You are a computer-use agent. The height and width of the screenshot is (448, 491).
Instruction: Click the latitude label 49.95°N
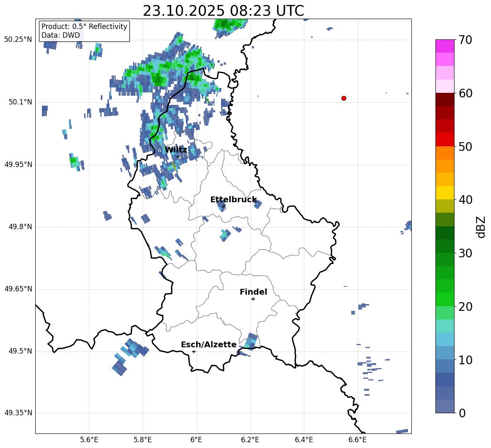tap(18, 164)
